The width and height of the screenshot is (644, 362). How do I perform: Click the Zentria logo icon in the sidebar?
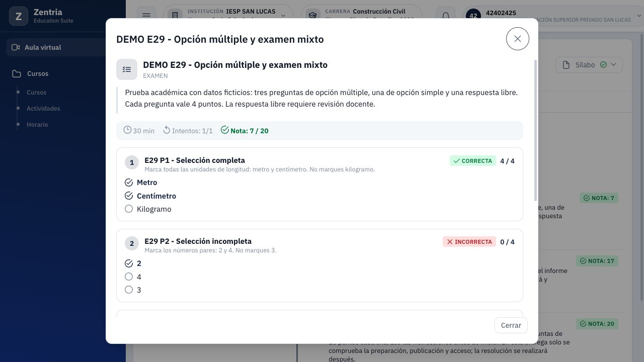tap(19, 17)
